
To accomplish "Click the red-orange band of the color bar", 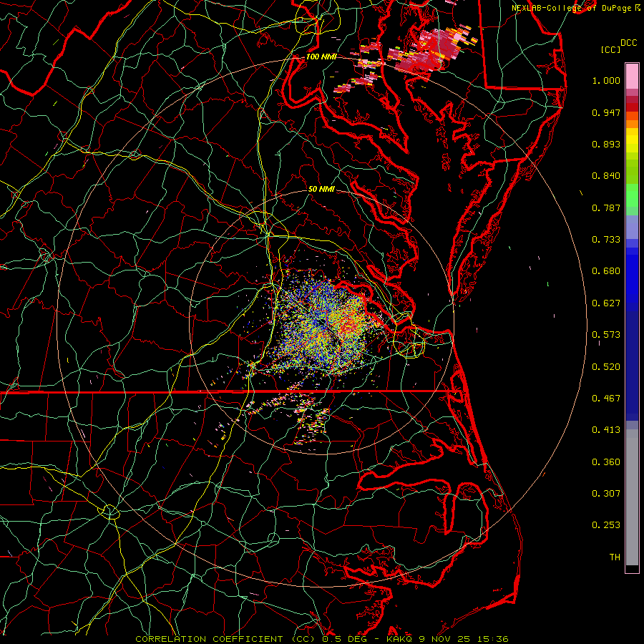I will (x=632, y=116).
